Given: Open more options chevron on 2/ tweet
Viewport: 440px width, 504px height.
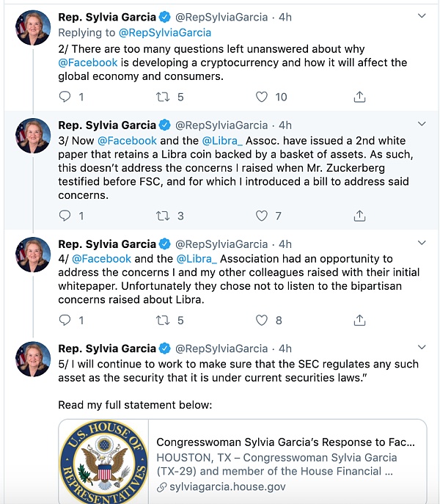Looking at the screenshot, I should (421, 15).
